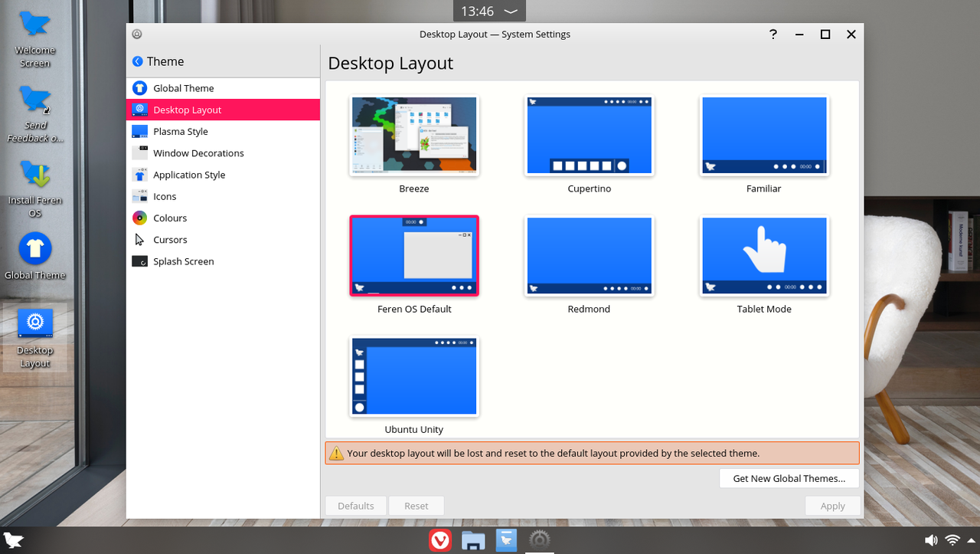
Task: Pick the Tablet Mode layout
Action: pos(764,257)
